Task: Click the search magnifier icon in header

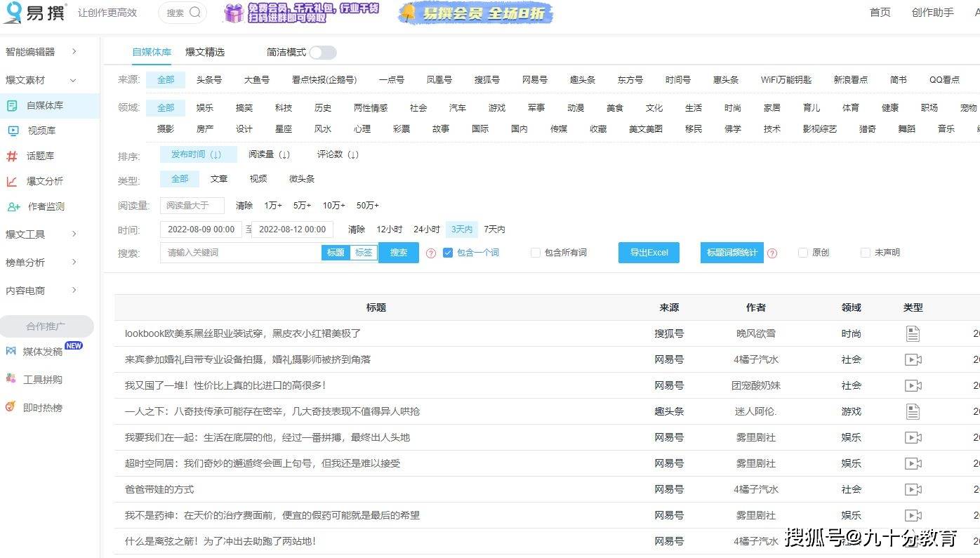Action: tap(195, 12)
